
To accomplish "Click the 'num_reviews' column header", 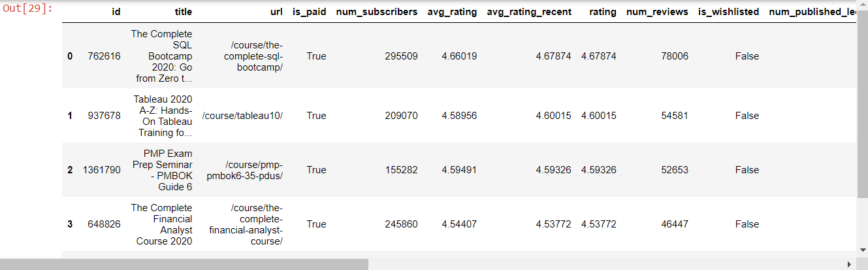I will (657, 12).
